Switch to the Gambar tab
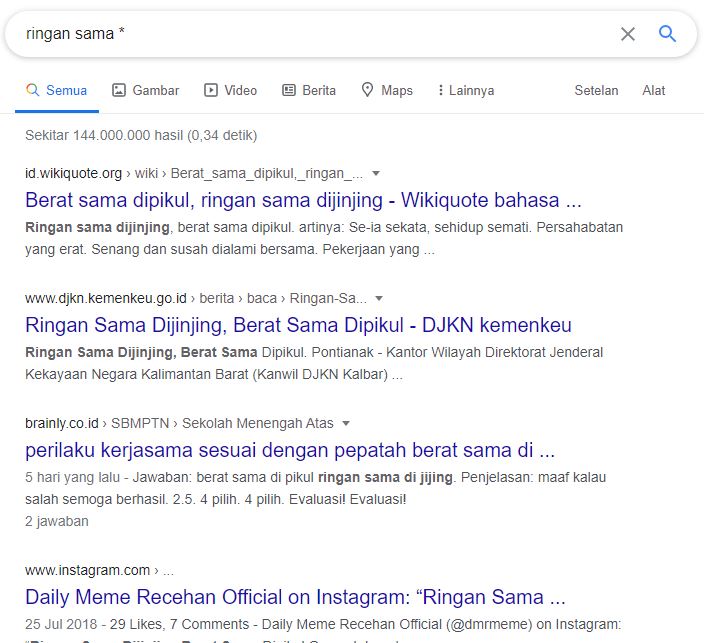This screenshot has height=643, width=704. [145, 90]
